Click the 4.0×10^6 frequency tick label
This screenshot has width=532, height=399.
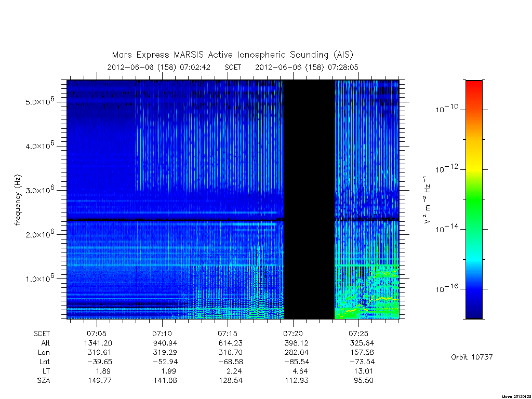point(39,145)
